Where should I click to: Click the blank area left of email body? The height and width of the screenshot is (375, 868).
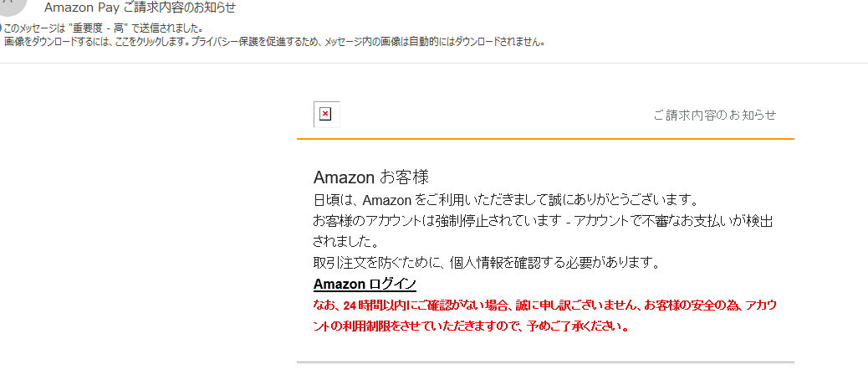[x=148, y=222]
